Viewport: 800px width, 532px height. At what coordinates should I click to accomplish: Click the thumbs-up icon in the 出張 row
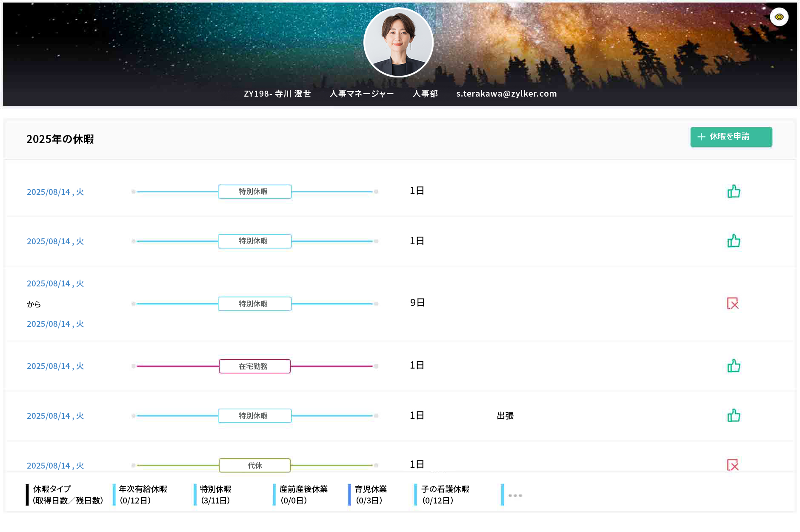click(x=733, y=415)
